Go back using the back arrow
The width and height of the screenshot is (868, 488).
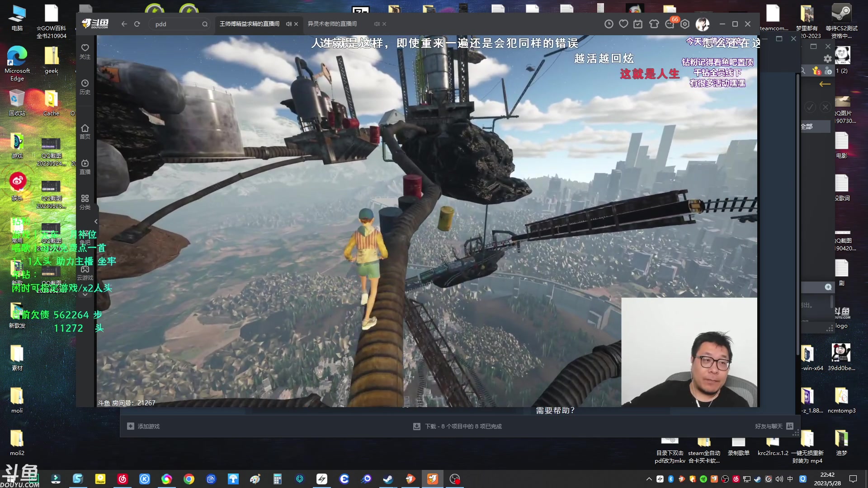[x=124, y=24]
